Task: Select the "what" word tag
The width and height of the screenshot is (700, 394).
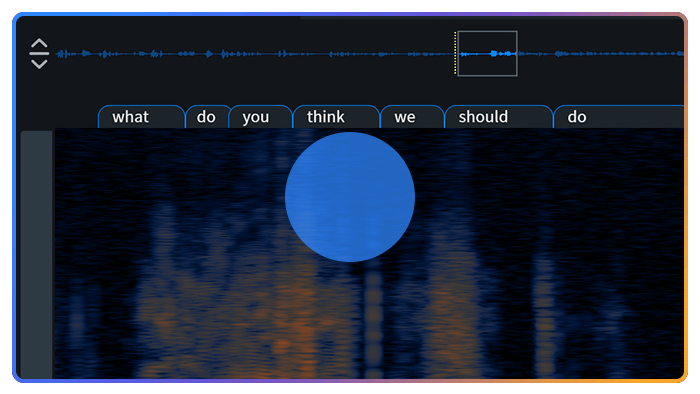Action: coord(141,117)
